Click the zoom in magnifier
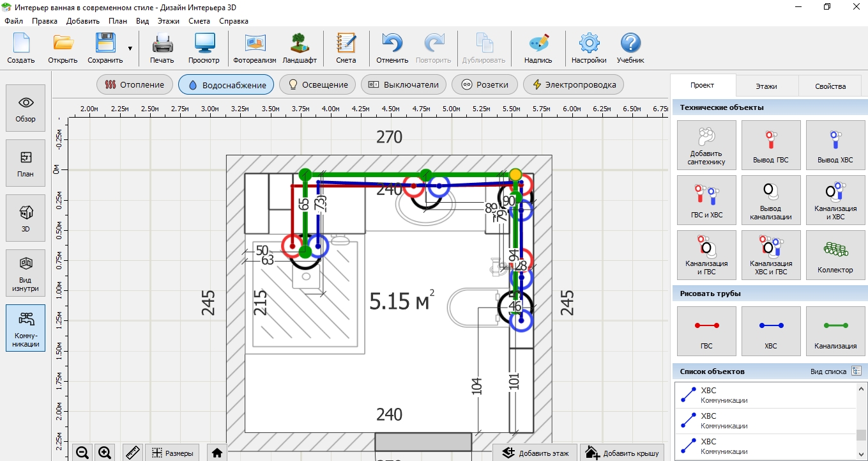 point(105,453)
